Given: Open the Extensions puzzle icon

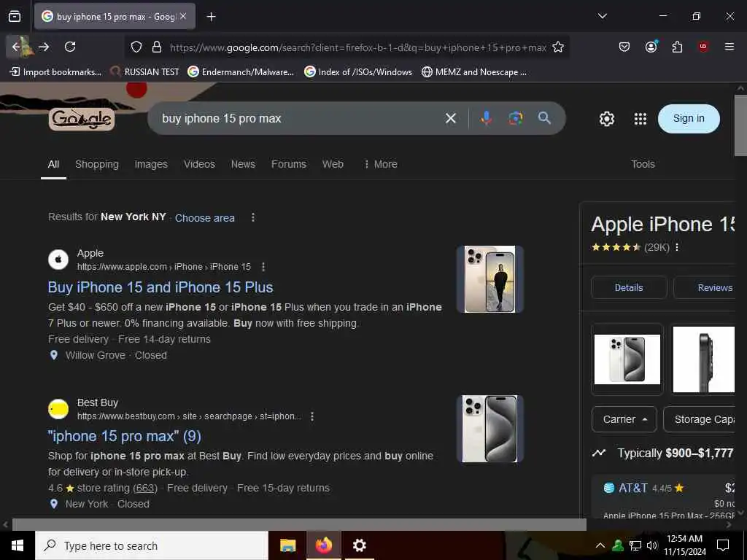Looking at the screenshot, I should click(677, 47).
